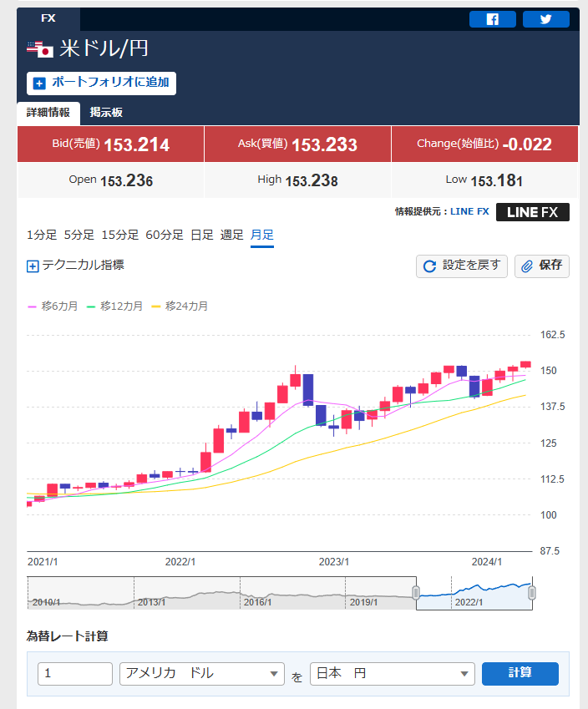This screenshot has height=709, width=588.
Task: Open the 日本 円 currency dropdown
Action: click(392, 673)
